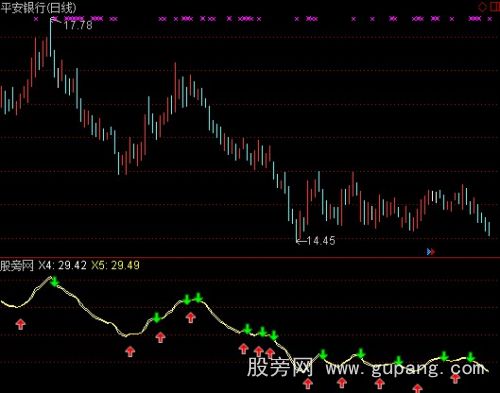Click the rightmost green down arrow on indicator
The image size is (500, 393).
coord(470,357)
